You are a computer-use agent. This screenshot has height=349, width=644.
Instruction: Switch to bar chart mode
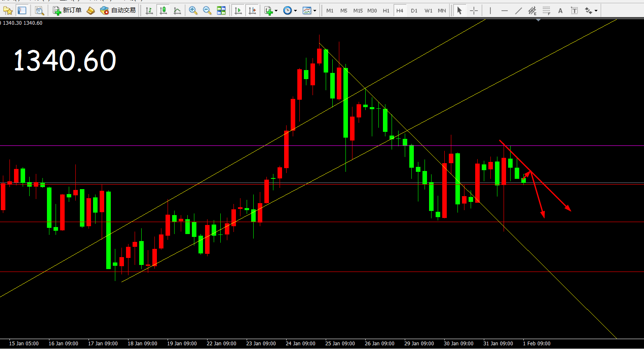point(149,11)
